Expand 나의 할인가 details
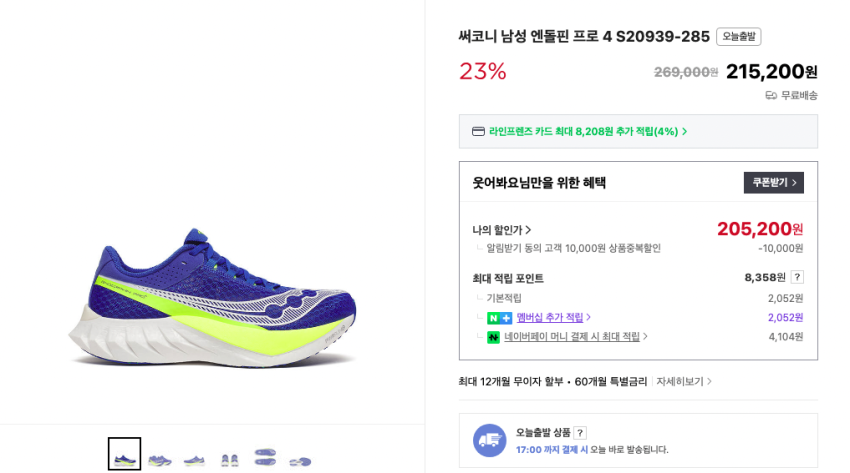 pos(502,230)
